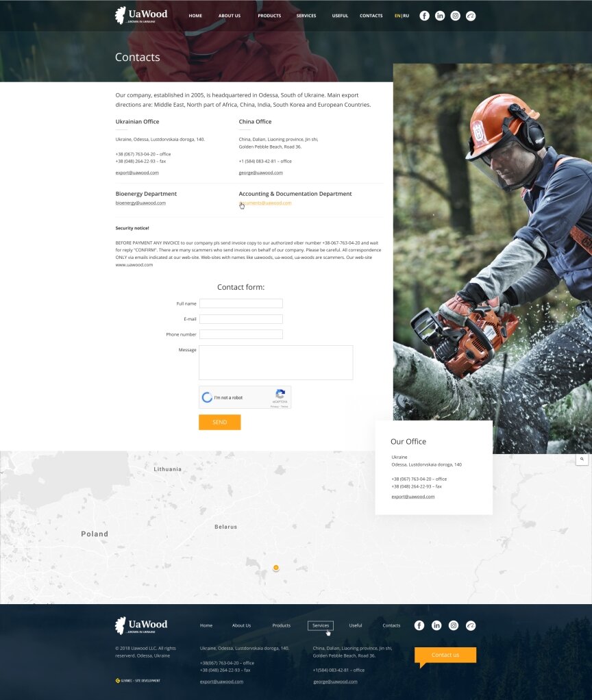Email export@uawood.com under Ukrainian Office

tap(137, 173)
